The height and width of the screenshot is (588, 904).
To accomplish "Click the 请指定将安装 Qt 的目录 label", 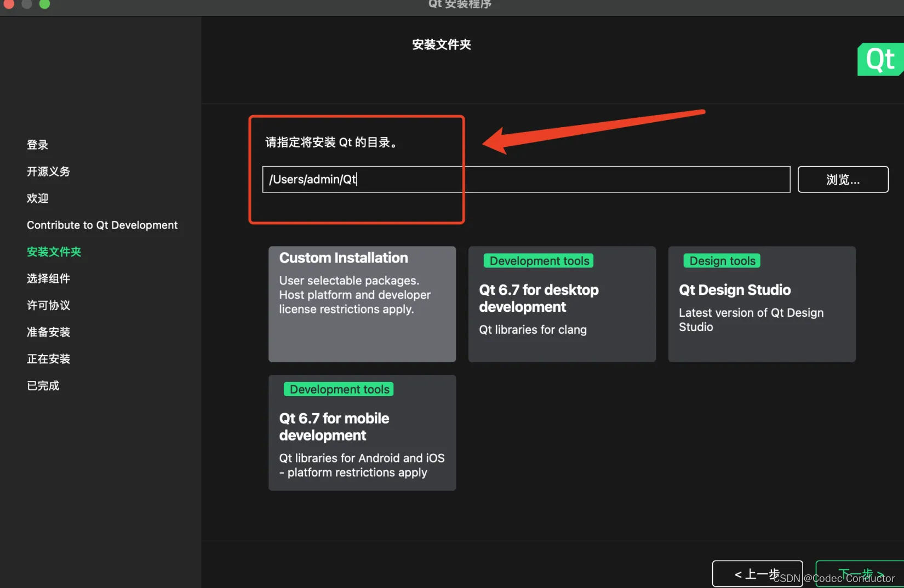I will [331, 142].
